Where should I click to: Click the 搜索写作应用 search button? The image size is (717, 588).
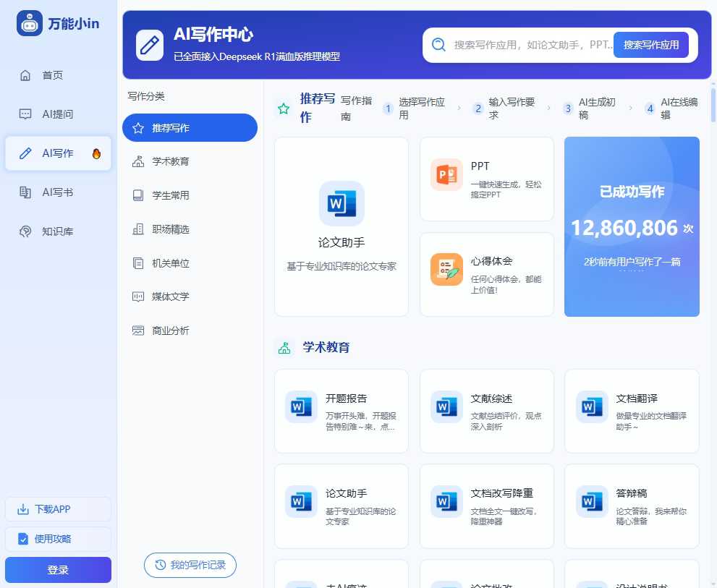point(650,44)
